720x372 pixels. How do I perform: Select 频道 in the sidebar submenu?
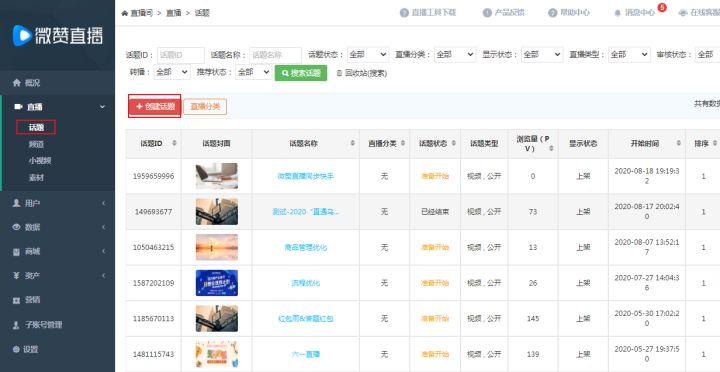tap(36, 144)
